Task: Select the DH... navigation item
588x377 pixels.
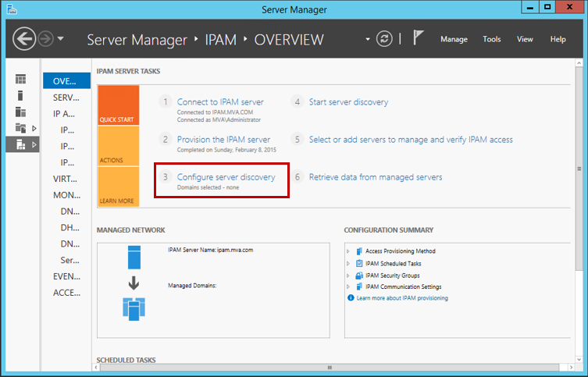Action: 69,227
